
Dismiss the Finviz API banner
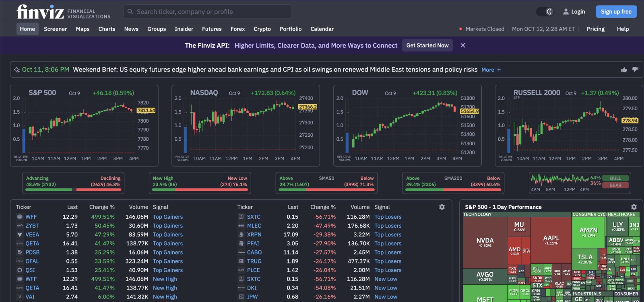[463, 45]
